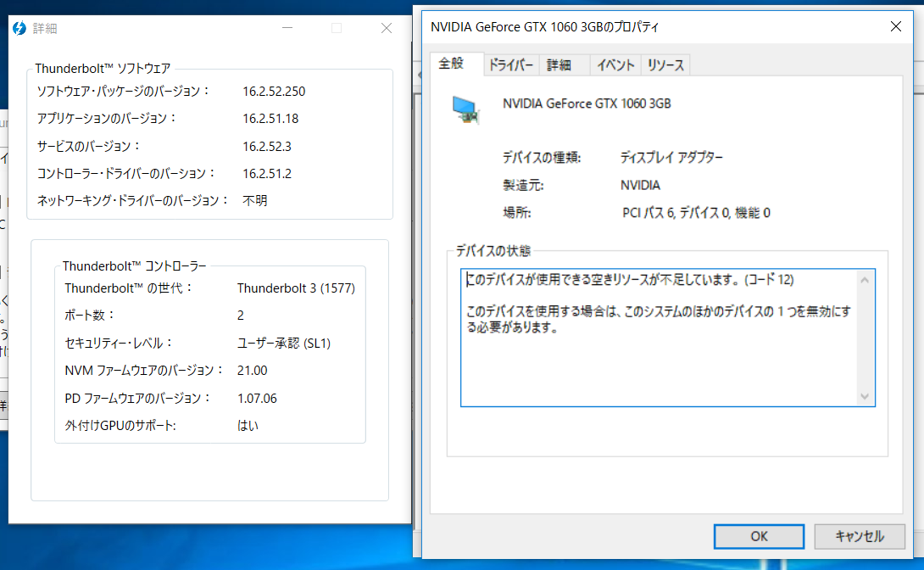This screenshot has height=570, width=924.
Task: Switch to the イベント tab
Action: pyautogui.click(x=615, y=64)
